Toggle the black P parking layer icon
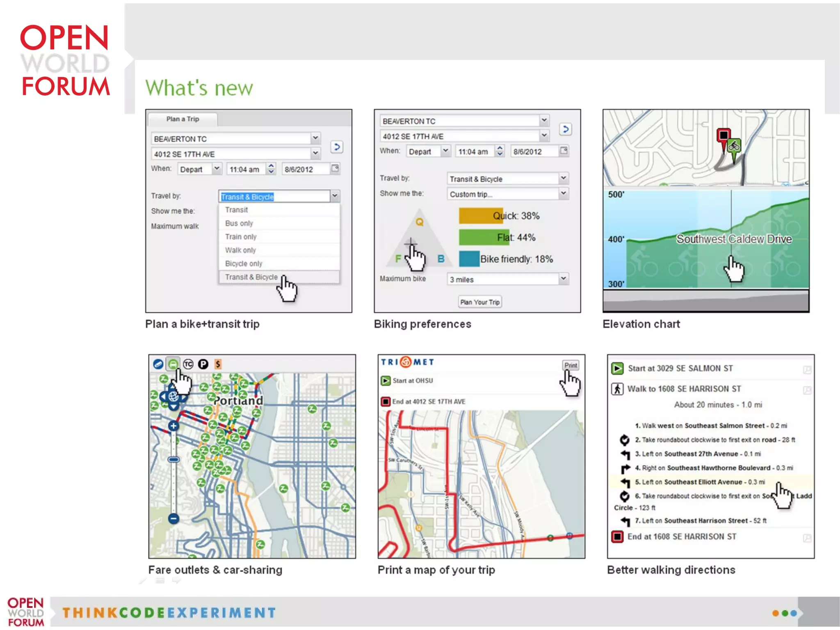Viewport: 840px width, 630px height. pyautogui.click(x=203, y=364)
